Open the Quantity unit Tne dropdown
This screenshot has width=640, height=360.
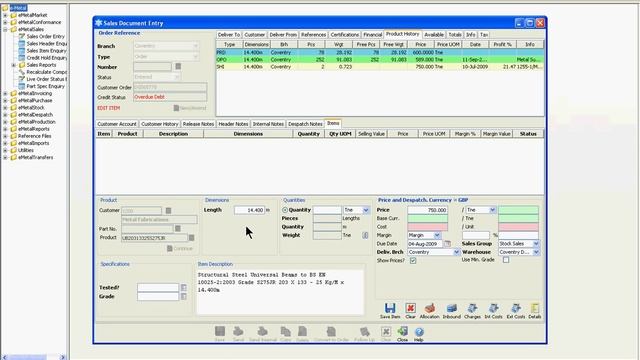[x=366, y=210]
